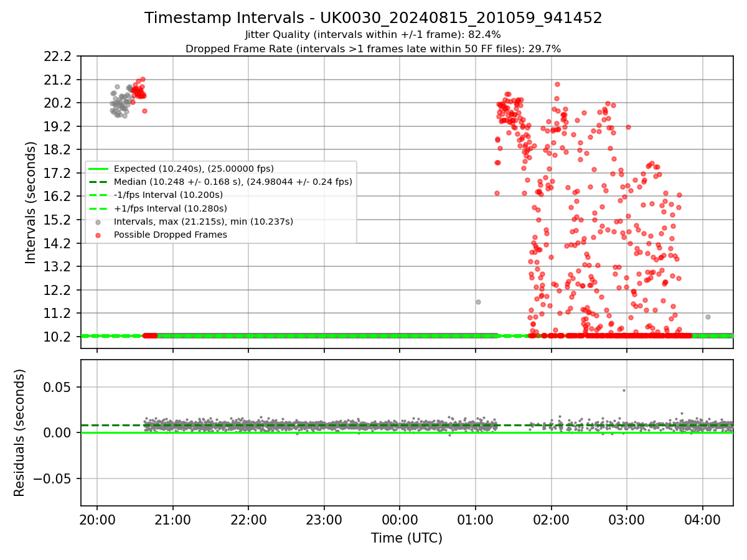Viewport: 747px width, 560px height.
Task: Click the 03:00 time tick label
Action: click(627, 520)
